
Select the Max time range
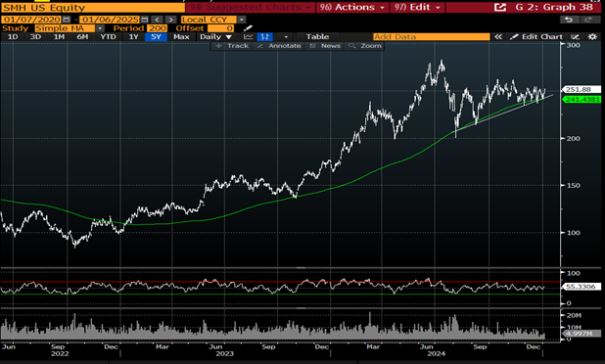181,37
